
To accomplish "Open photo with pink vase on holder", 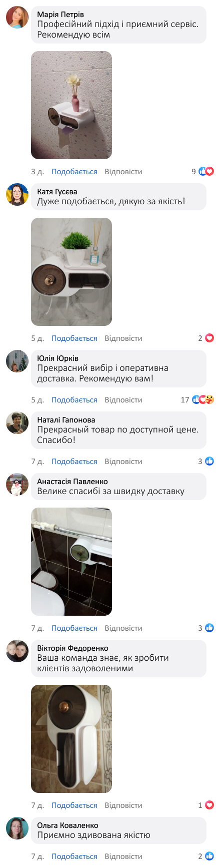I will point(71,105).
